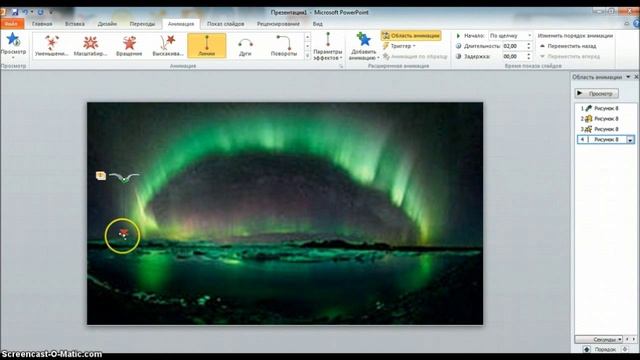Click animation tag beside the seagull
Image resolution: width=640 pixels, height=360 pixels.
(x=101, y=176)
